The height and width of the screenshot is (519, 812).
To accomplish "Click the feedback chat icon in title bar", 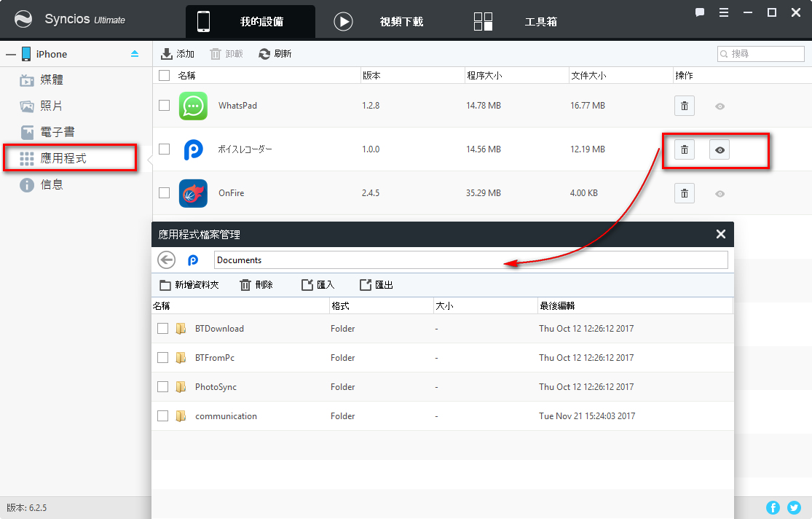I will point(700,12).
